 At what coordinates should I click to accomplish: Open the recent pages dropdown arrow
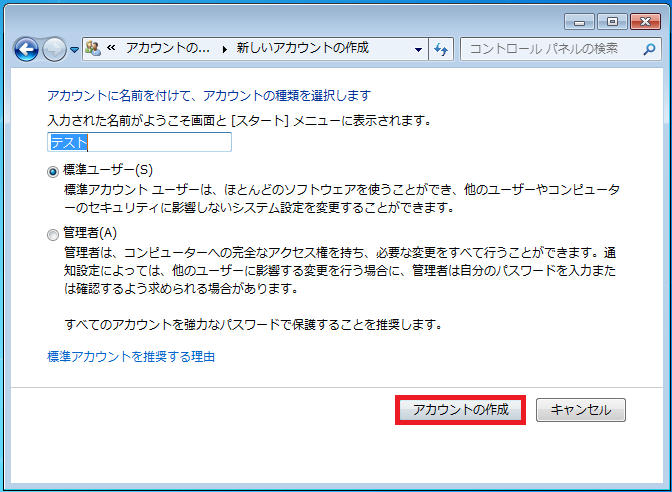[x=75, y=50]
